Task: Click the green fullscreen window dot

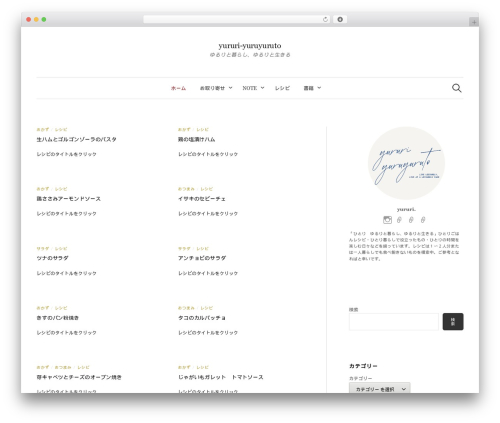Action: tap(44, 19)
